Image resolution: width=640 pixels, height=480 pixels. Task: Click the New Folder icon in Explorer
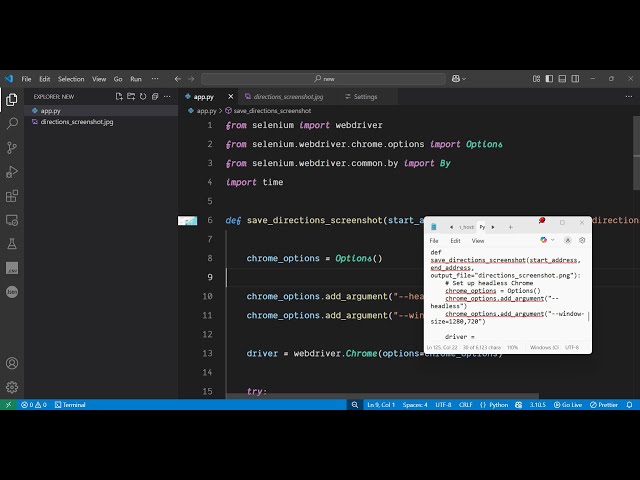click(131, 97)
